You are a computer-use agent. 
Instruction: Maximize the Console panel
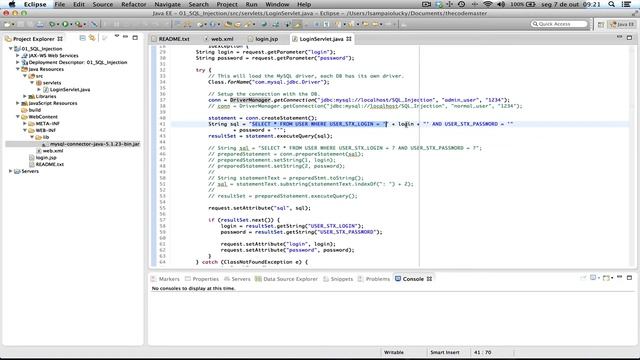tap(629, 278)
